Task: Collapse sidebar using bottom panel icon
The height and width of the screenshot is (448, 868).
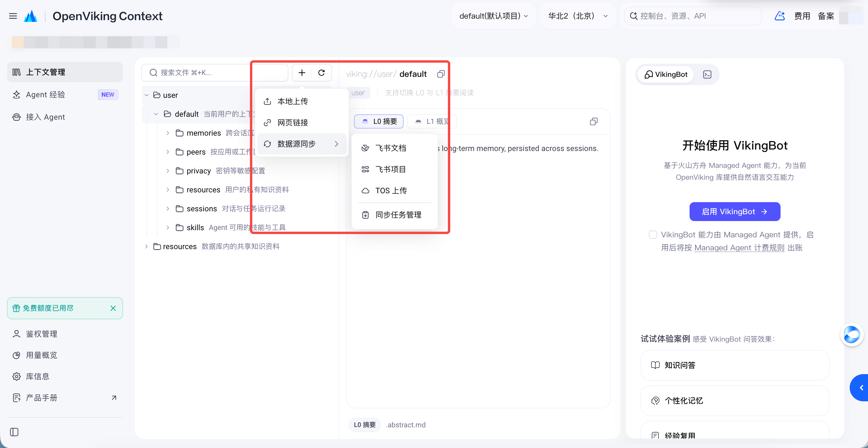Action: pyautogui.click(x=14, y=432)
